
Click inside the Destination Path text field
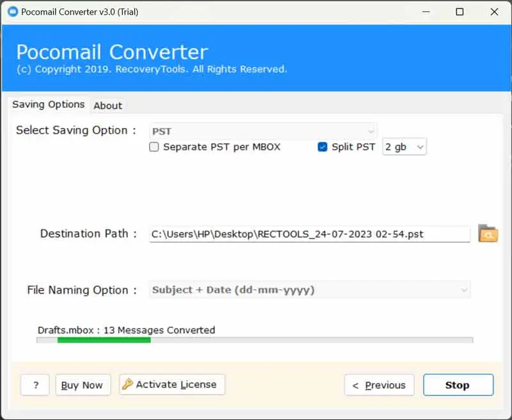tap(310, 234)
